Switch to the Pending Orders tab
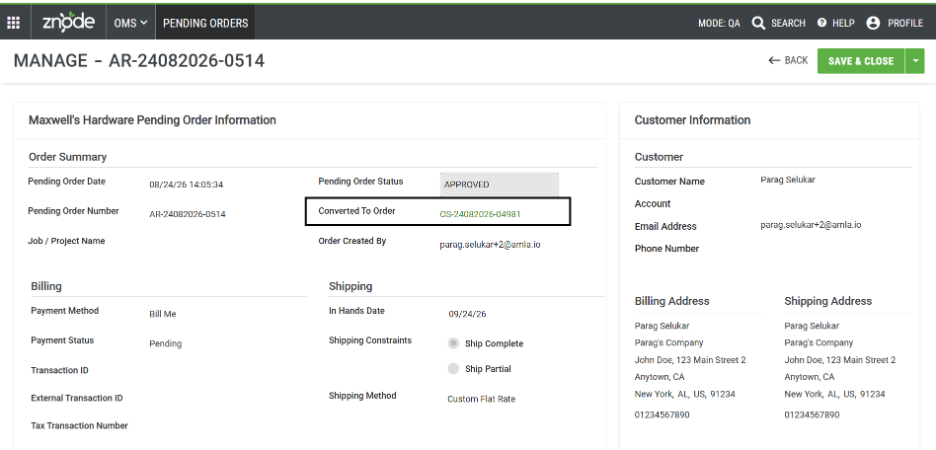 point(205,23)
